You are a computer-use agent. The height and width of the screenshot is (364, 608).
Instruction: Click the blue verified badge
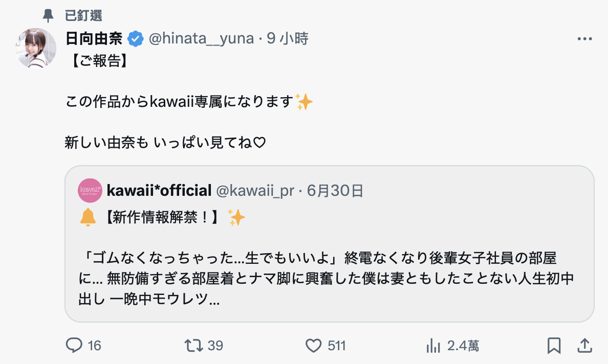click(x=135, y=38)
